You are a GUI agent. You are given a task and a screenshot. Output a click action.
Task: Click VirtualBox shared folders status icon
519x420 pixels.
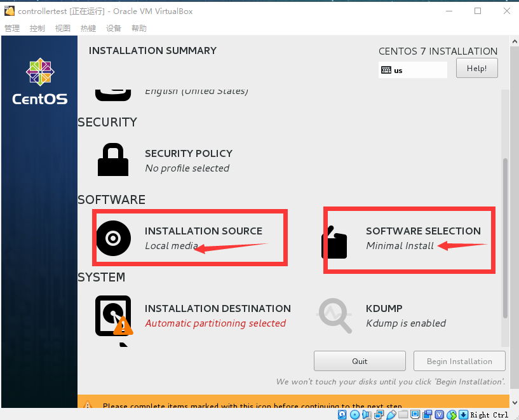(x=403, y=414)
